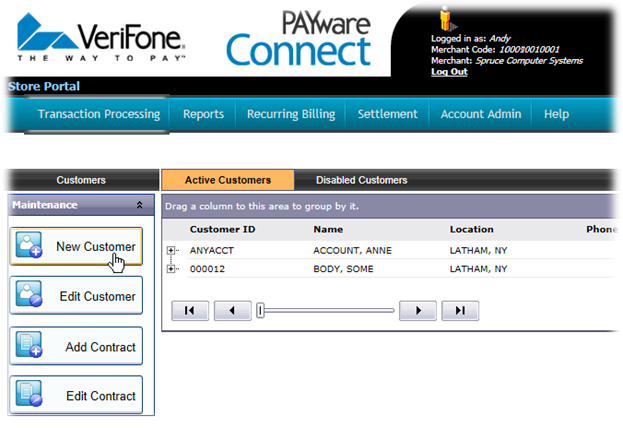623x428 pixels.
Task: Open the Transaction Processing menu
Action: tap(99, 114)
